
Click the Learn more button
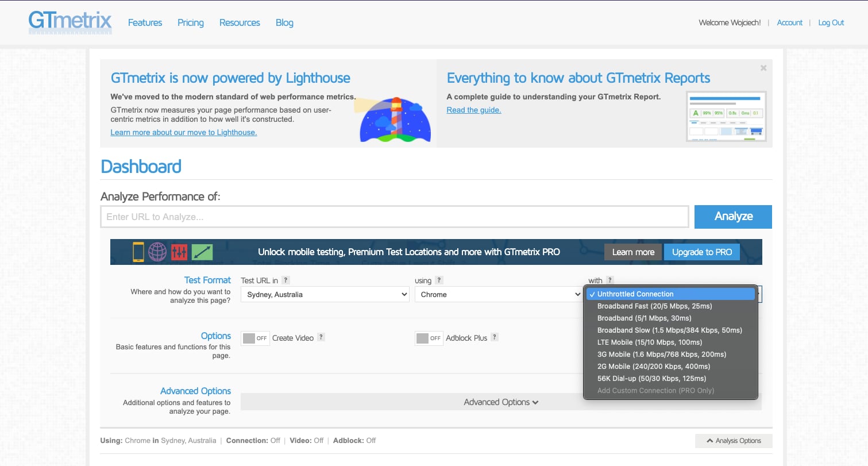click(x=633, y=252)
